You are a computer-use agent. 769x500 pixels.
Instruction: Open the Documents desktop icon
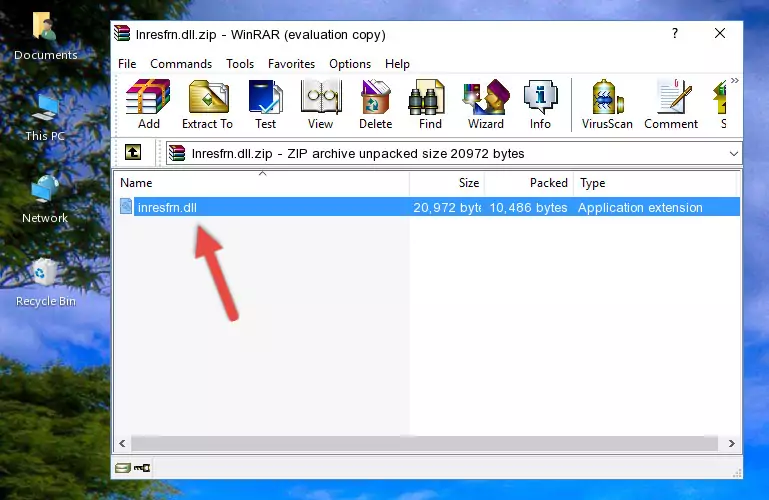(45, 36)
